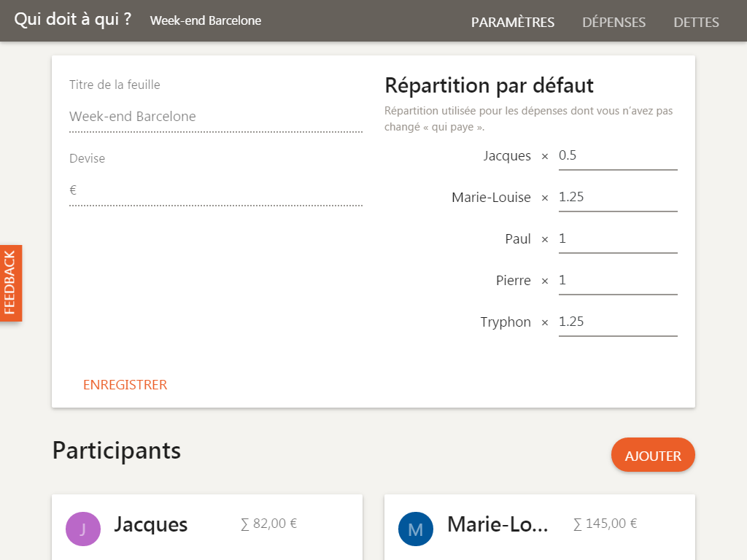
Task: Click Jacques's total 82,00 €
Action: 268,524
